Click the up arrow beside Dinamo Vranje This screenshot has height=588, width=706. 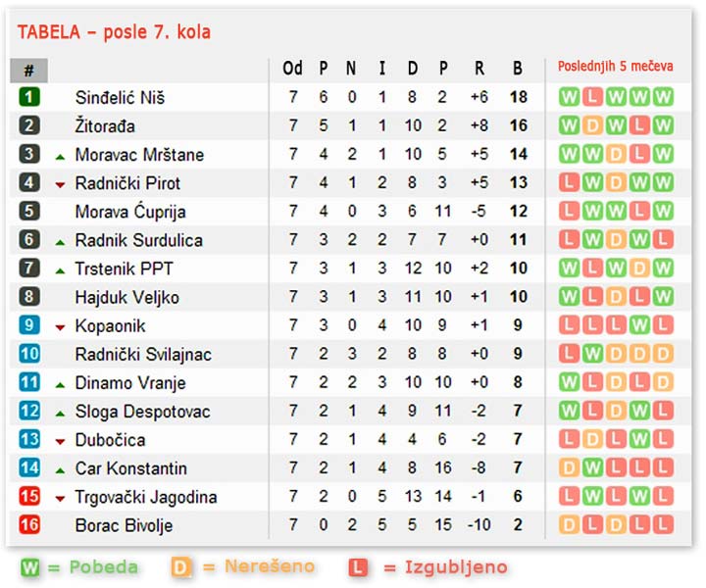click(x=60, y=384)
